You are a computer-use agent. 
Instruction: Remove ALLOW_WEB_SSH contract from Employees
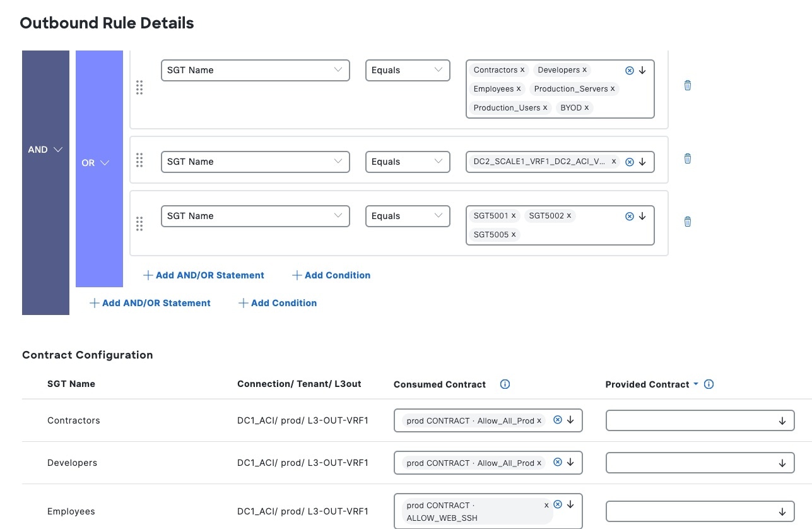point(546,506)
